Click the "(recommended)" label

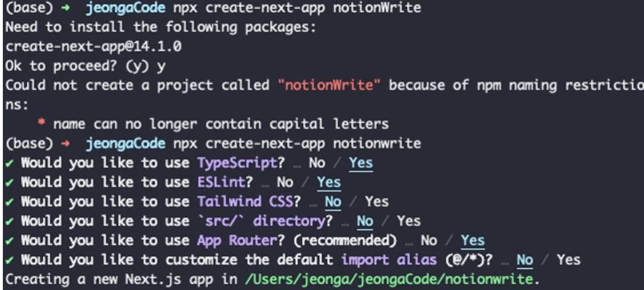tap(345, 240)
